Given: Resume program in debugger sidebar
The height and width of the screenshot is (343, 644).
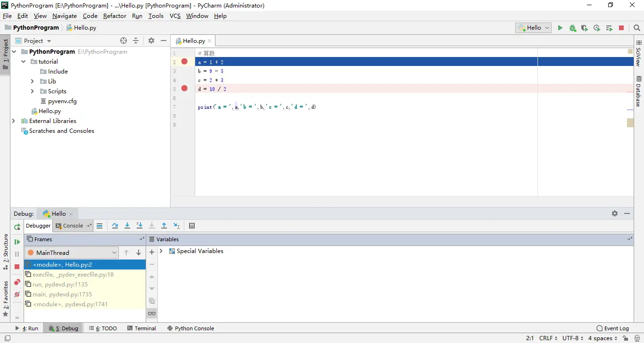Looking at the screenshot, I should coord(17,242).
